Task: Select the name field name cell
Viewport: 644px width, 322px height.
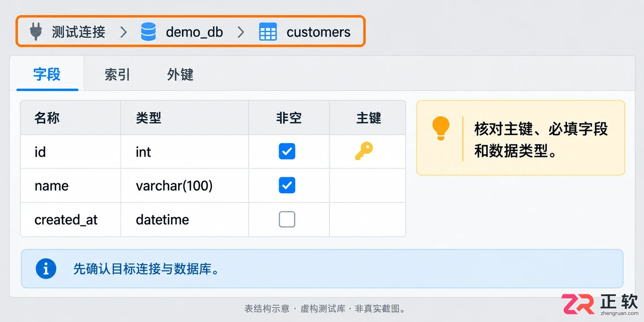Action: pyautogui.click(x=71, y=186)
